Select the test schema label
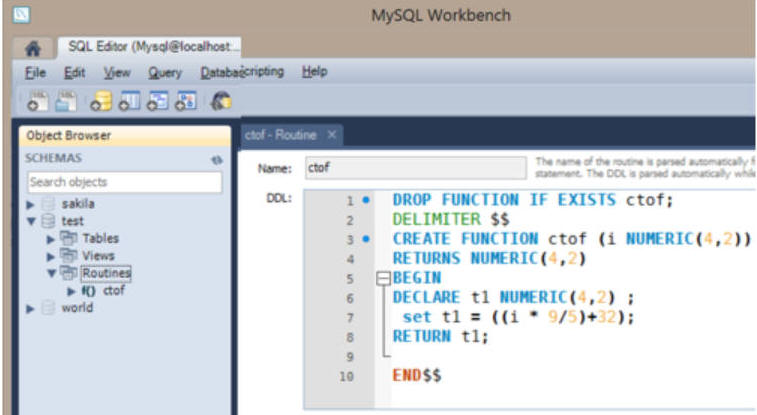The image size is (757, 415). pyautogui.click(x=72, y=221)
